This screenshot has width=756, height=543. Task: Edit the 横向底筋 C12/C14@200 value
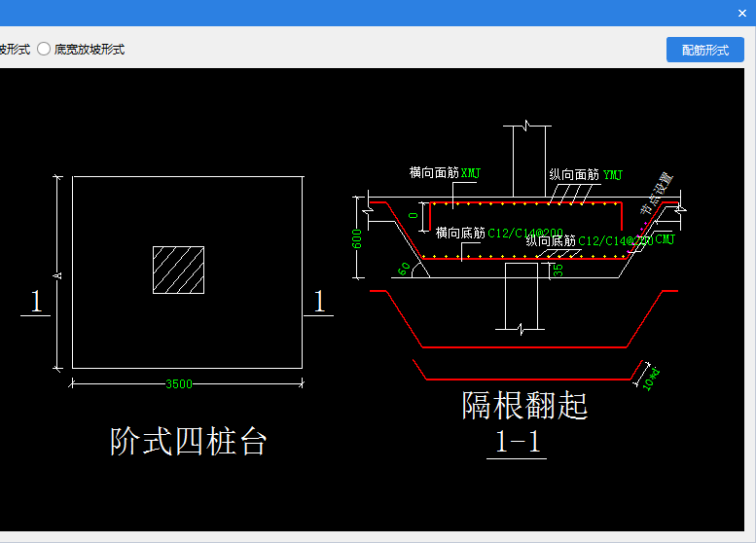point(525,234)
